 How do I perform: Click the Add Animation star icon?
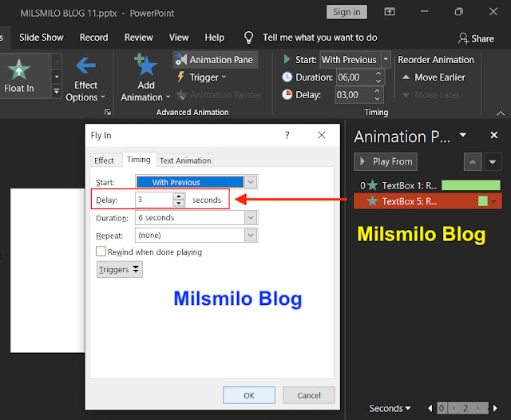(145, 65)
